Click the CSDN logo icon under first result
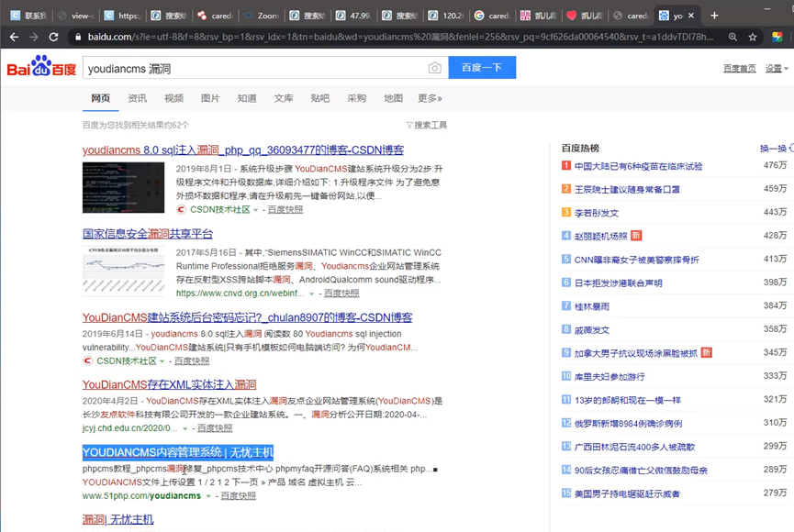The width and height of the screenshot is (794, 532). tap(181, 209)
